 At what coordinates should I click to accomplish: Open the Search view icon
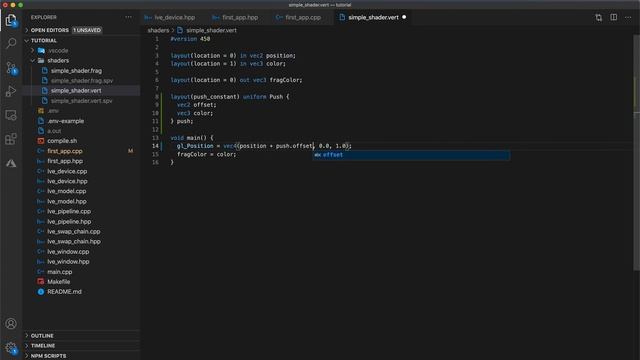point(11,43)
